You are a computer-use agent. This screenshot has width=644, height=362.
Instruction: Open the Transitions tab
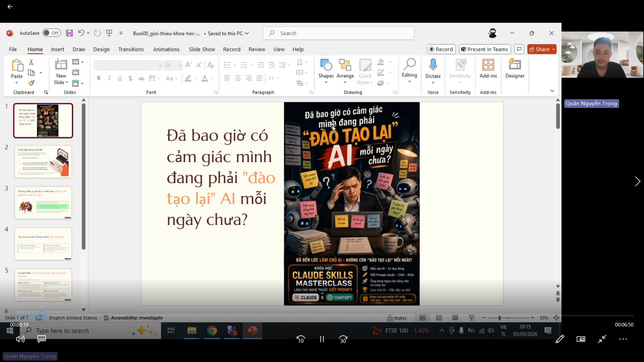click(x=131, y=49)
